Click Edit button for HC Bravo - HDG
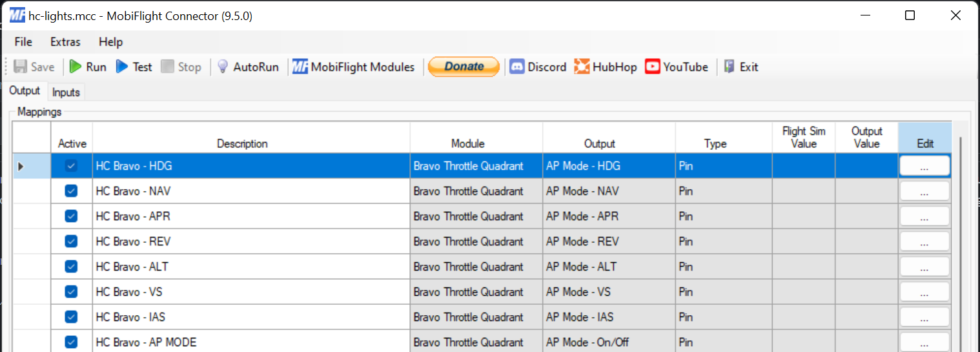 point(924,166)
